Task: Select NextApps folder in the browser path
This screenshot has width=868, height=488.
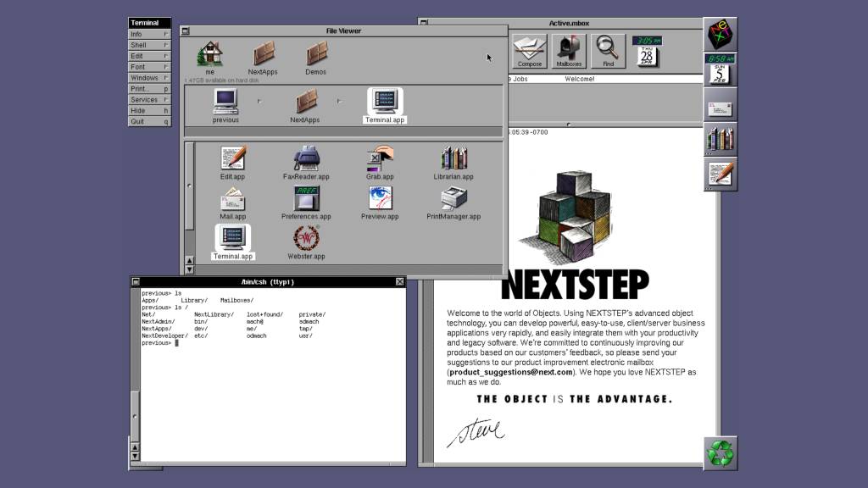Action: pyautogui.click(x=305, y=105)
